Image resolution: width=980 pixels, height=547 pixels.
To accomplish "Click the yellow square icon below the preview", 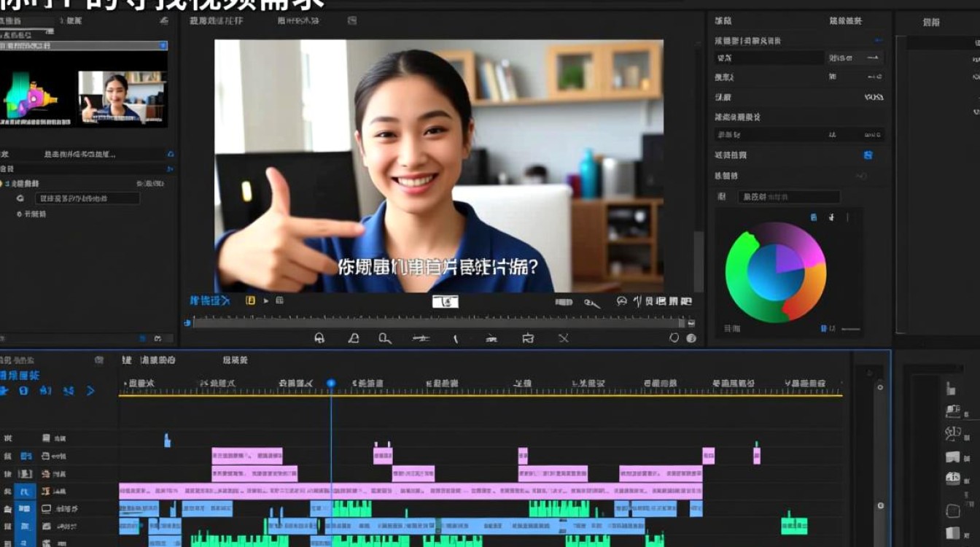I will [x=250, y=300].
